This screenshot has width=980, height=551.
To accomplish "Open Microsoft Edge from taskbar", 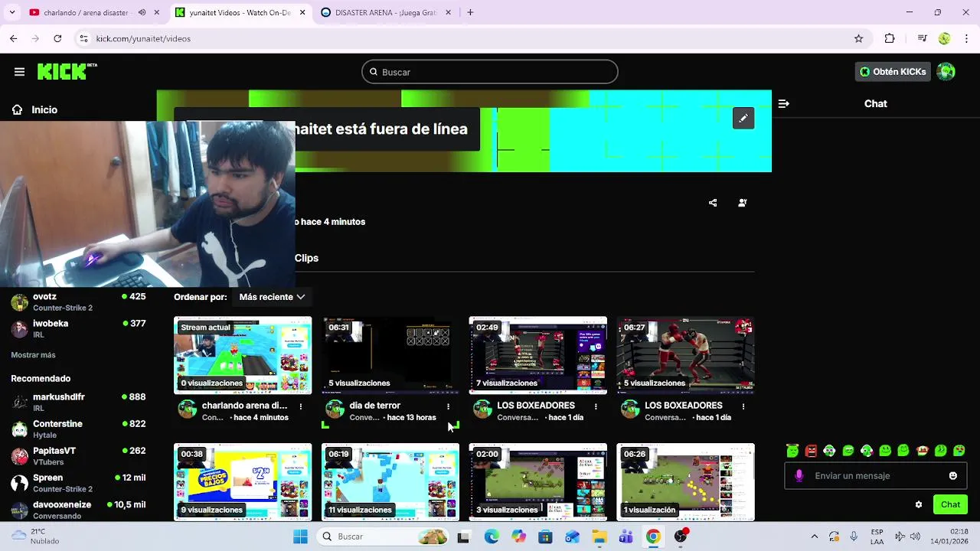I will (x=492, y=536).
